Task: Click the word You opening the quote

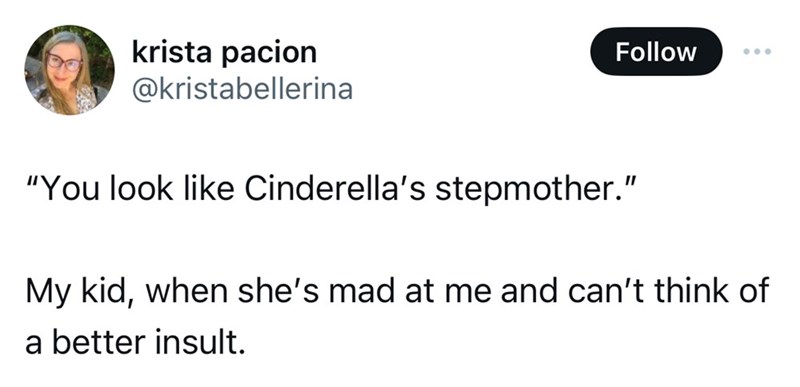Action: pyautogui.click(x=66, y=190)
